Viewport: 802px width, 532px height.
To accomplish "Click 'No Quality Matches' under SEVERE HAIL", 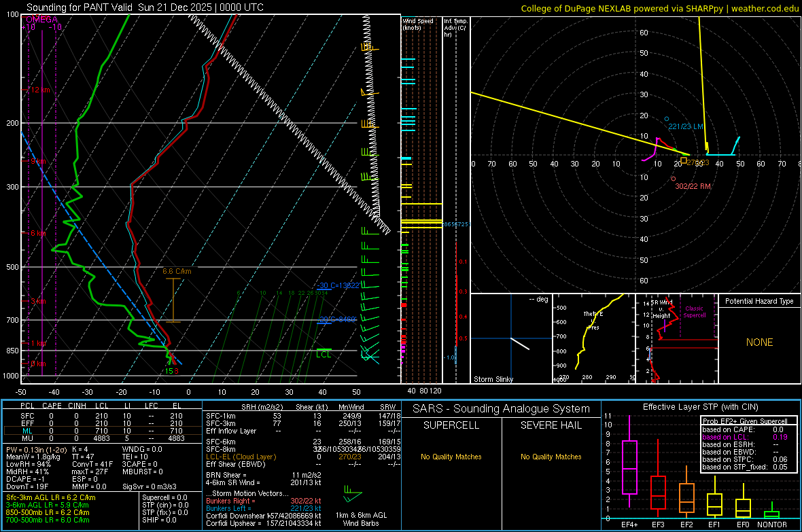I will [x=551, y=457].
